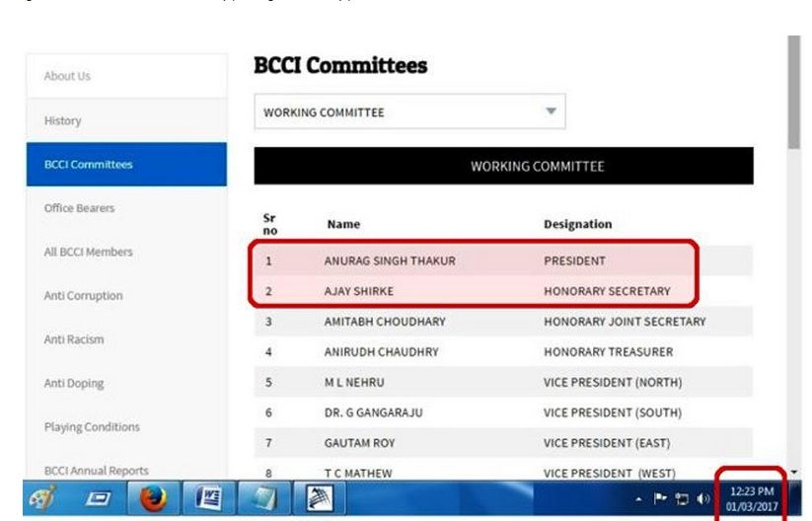Click Vice President (West) cell
This screenshot has width=812, height=521.
(x=610, y=473)
